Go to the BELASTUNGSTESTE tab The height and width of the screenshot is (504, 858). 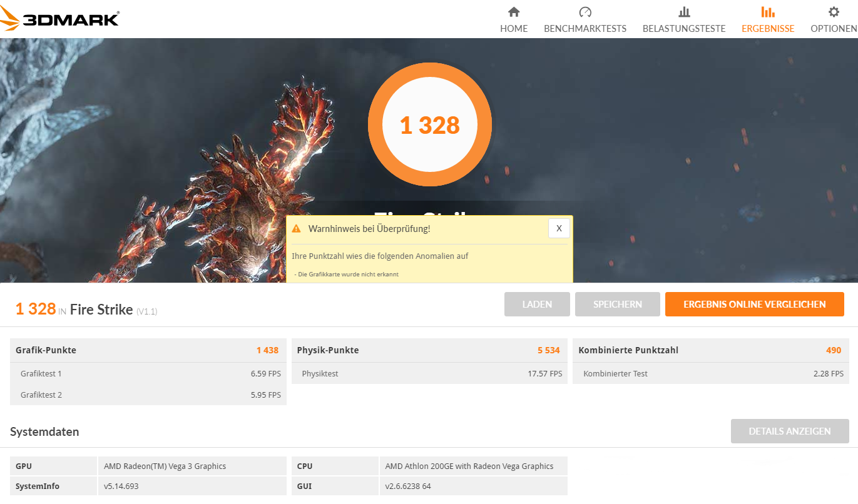coord(684,29)
